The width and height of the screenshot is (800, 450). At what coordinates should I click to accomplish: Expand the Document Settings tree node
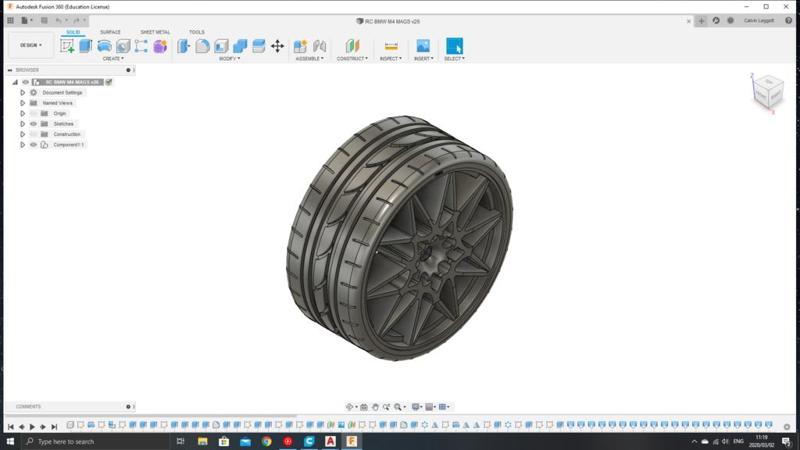coord(23,92)
